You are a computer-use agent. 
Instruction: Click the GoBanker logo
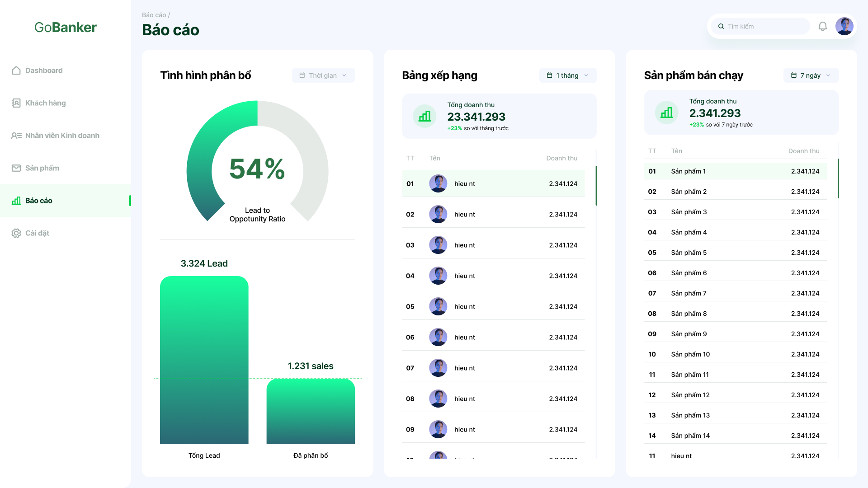pos(66,27)
